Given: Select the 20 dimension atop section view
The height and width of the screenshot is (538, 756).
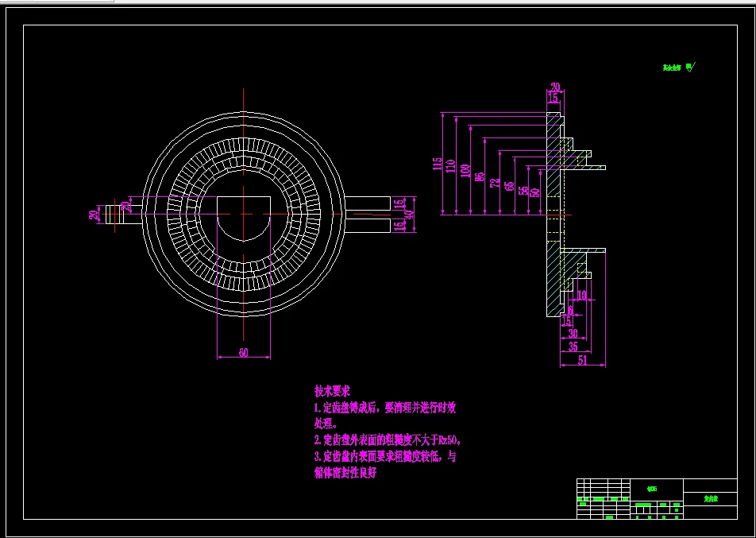Looking at the screenshot, I should [555, 87].
